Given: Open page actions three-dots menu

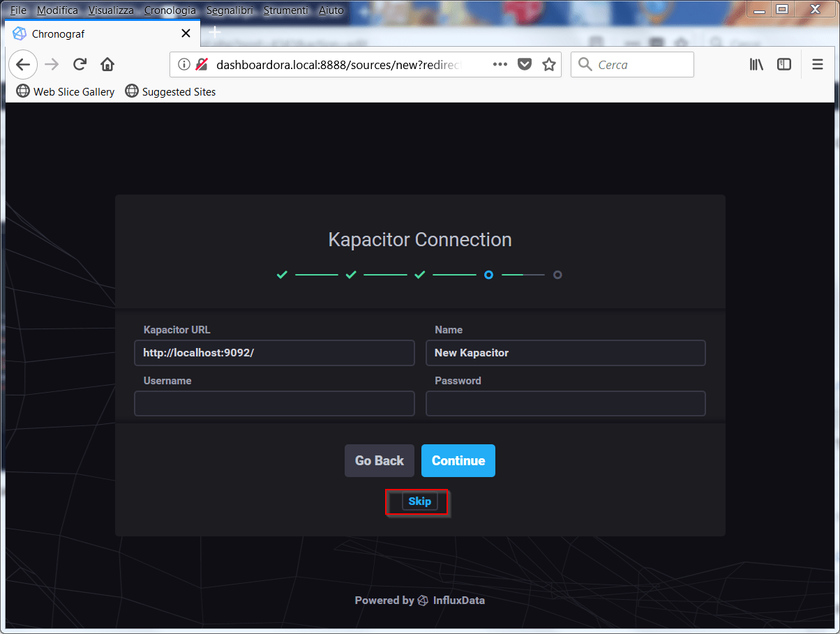Looking at the screenshot, I should tap(500, 65).
